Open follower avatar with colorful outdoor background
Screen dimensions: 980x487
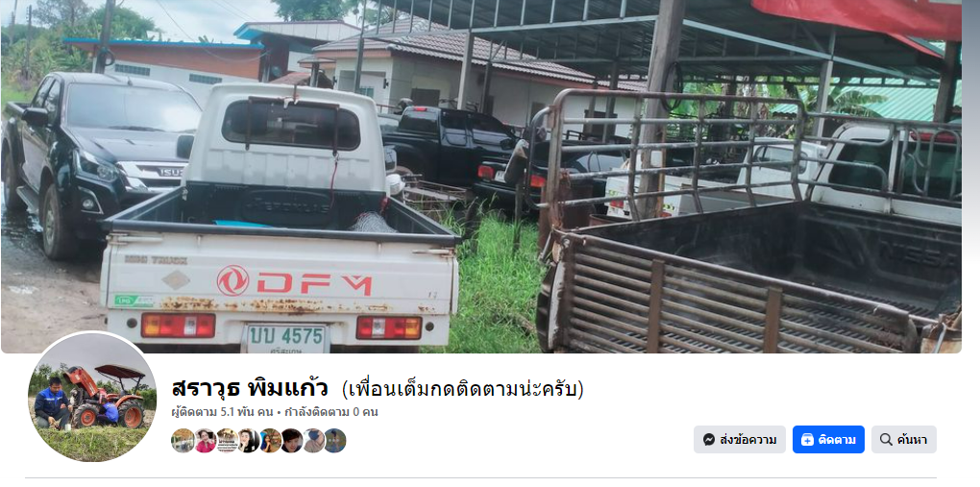click(x=271, y=441)
